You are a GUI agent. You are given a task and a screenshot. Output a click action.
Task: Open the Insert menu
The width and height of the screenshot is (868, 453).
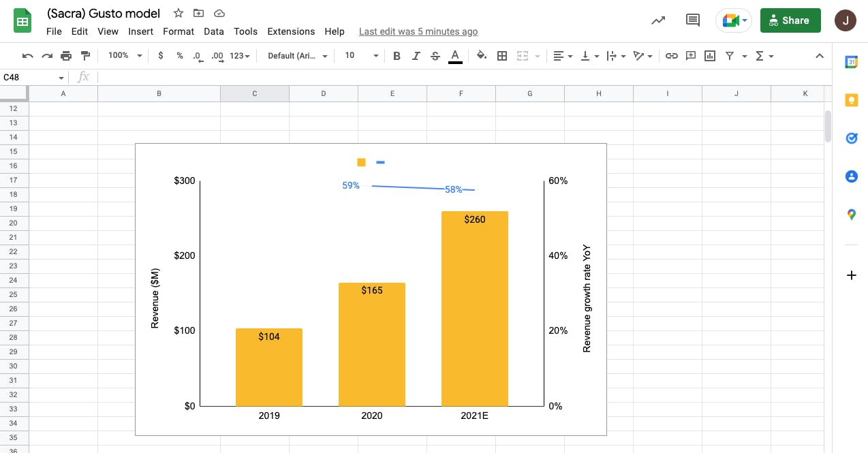click(x=140, y=31)
